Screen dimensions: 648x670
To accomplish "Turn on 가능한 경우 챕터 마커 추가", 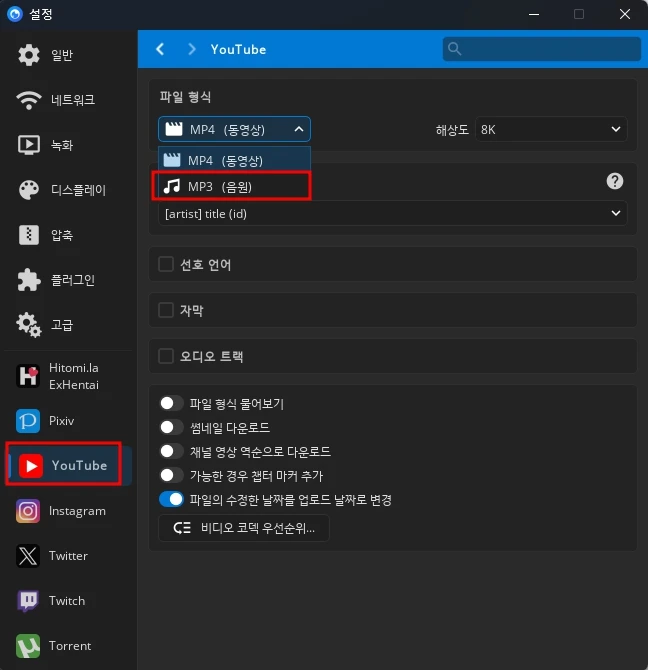I will (x=171, y=475).
